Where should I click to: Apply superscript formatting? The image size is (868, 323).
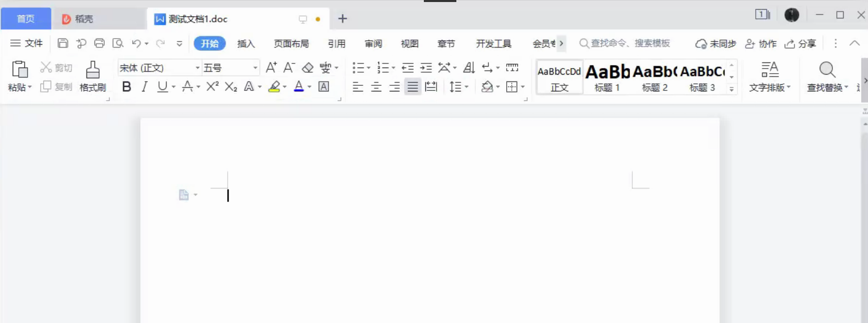212,87
